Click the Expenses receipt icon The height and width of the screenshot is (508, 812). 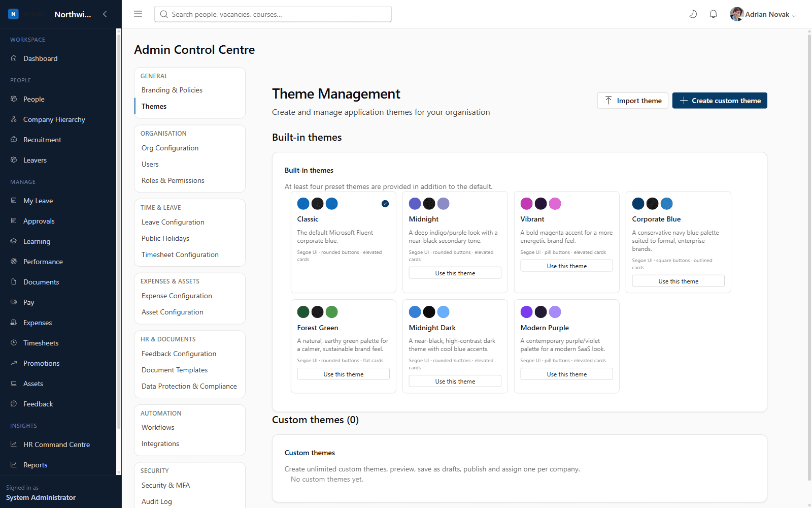[14, 323]
